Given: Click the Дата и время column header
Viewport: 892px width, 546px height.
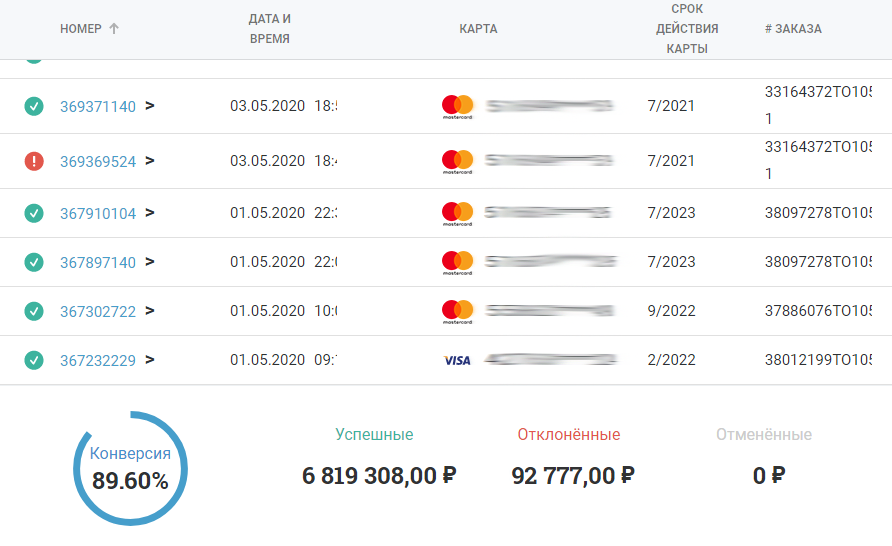Looking at the screenshot, I should point(269,29).
